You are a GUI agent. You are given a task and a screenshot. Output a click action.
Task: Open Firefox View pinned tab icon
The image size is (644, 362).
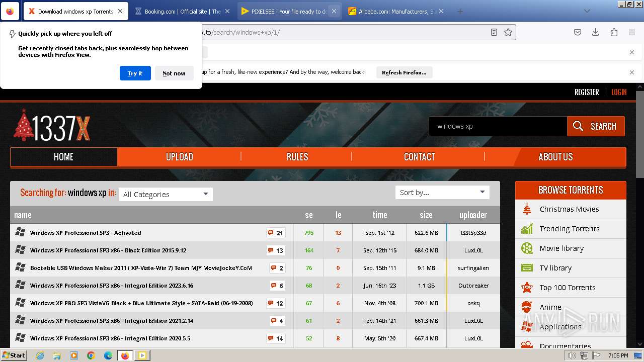click(10, 11)
